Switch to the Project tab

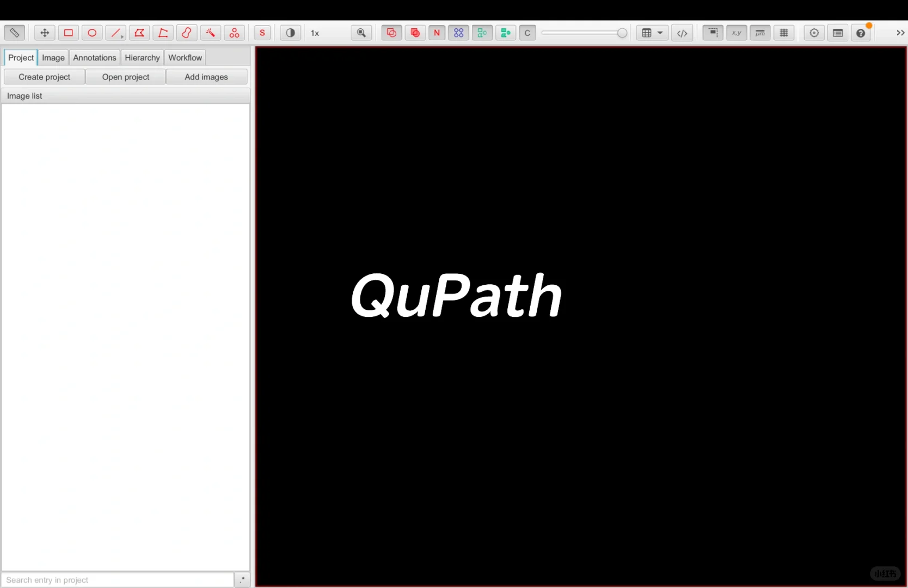[21, 58]
